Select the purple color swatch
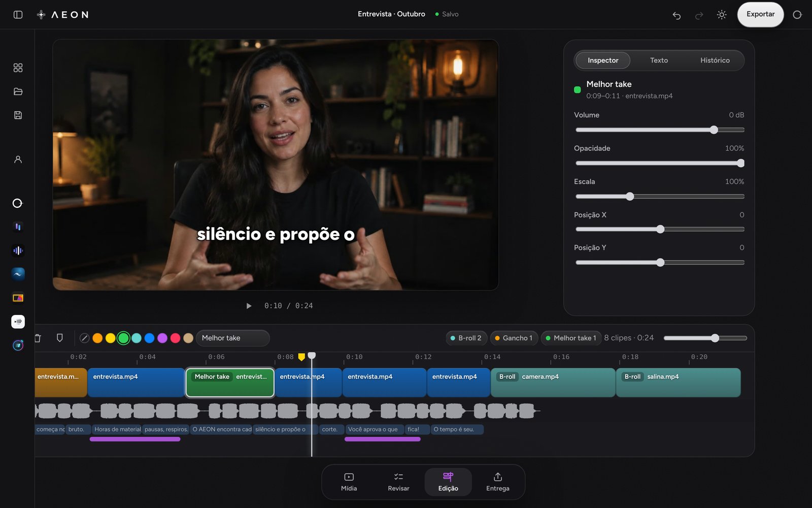This screenshot has width=812, height=508. click(162, 338)
